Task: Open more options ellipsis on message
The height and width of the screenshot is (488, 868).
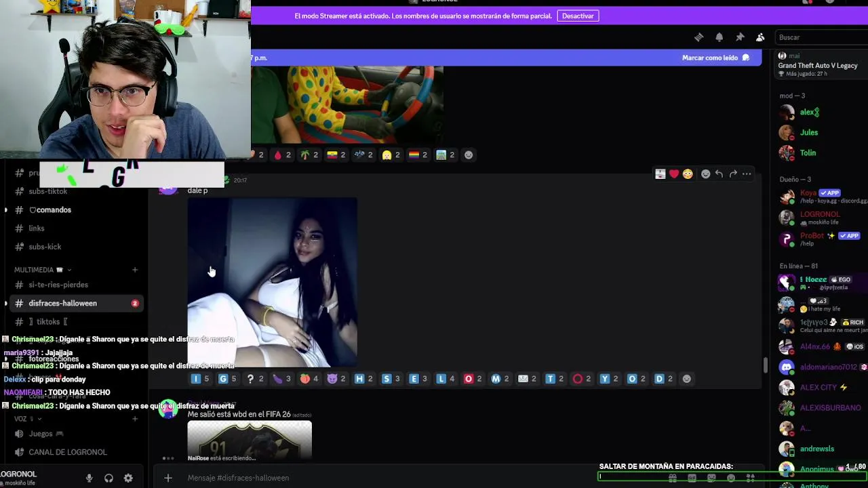Action: [x=747, y=174]
